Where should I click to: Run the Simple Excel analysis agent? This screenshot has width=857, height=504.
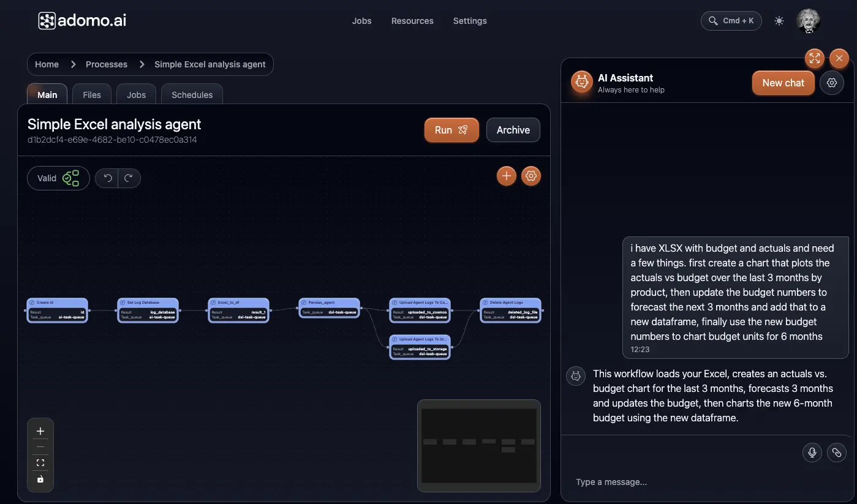pyautogui.click(x=451, y=130)
